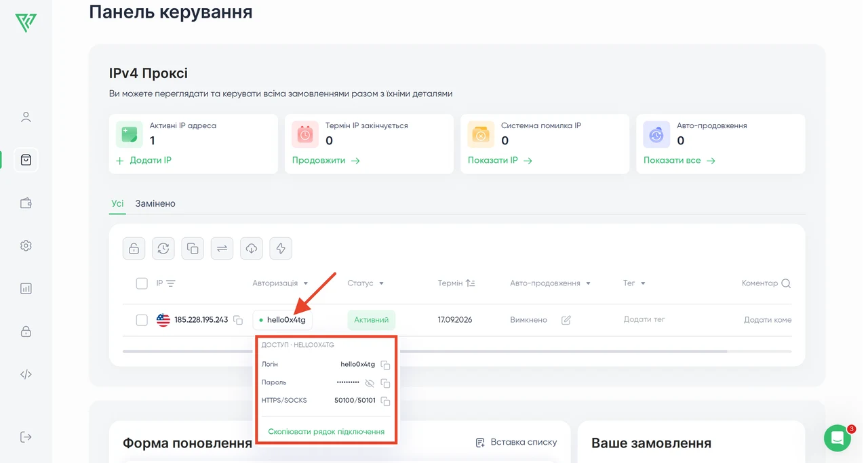868x463 pixels.
Task: Open the Авто-продовження column dropdown
Action: tap(588, 283)
